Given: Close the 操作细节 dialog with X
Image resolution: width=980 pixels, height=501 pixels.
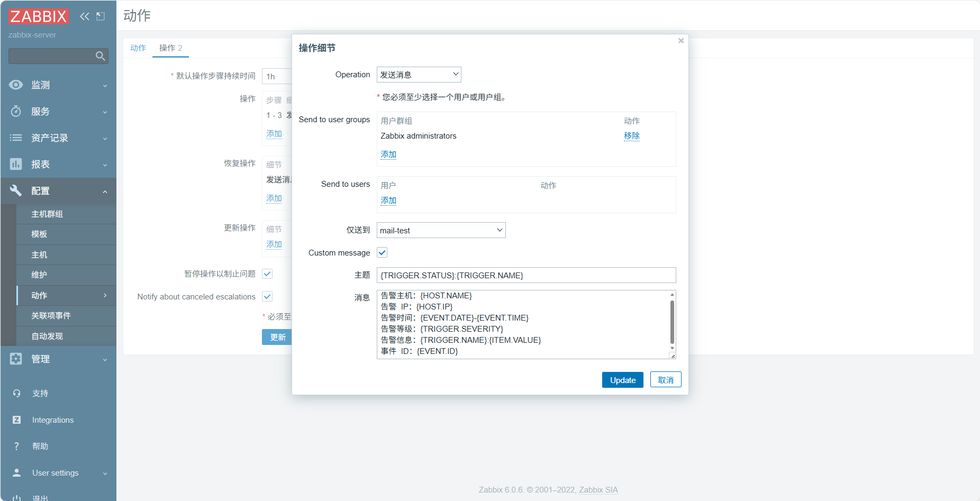Looking at the screenshot, I should click(681, 41).
